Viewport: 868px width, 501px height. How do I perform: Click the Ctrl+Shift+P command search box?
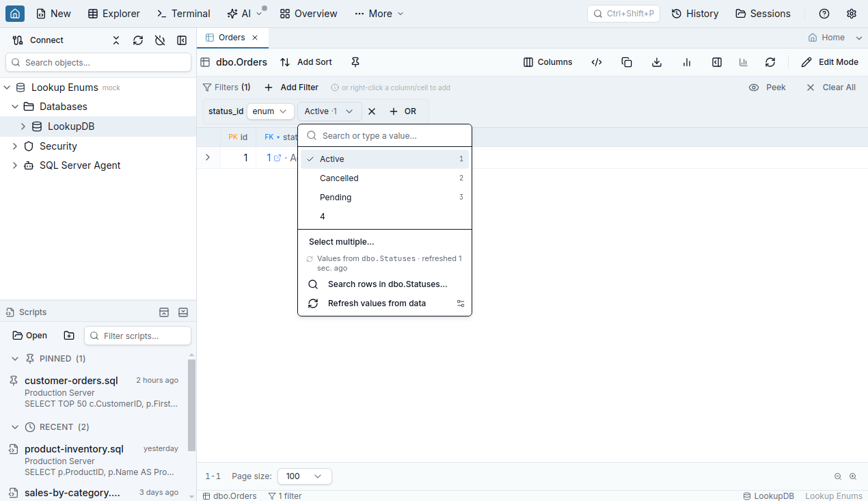point(623,14)
